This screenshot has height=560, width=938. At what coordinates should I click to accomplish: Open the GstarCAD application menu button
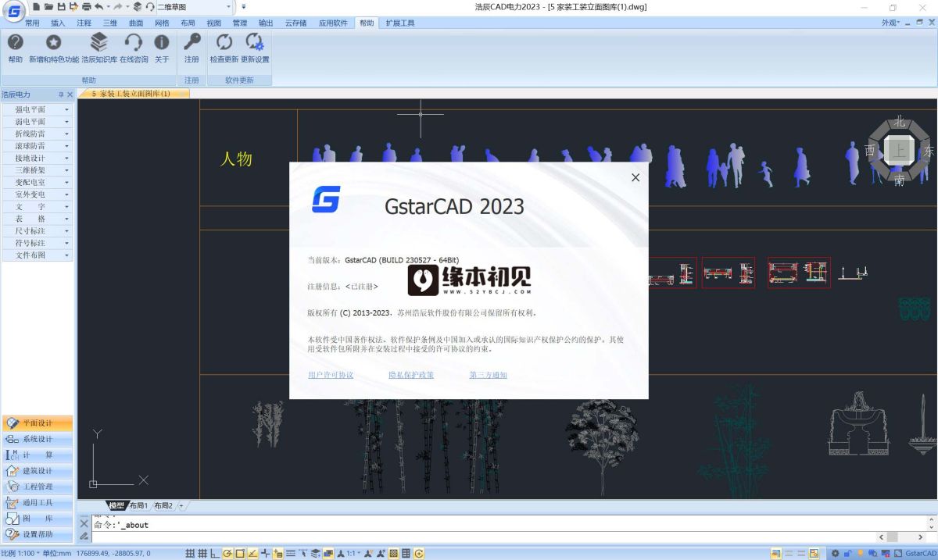click(x=13, y=12)
